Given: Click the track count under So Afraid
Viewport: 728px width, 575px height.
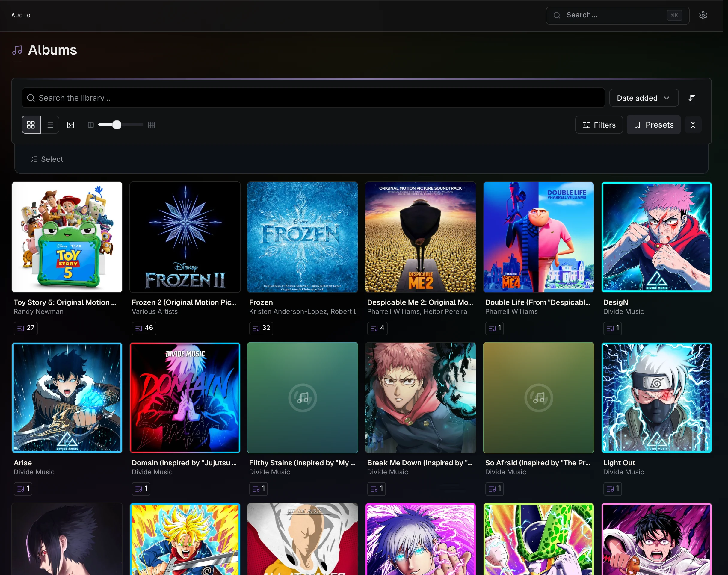Looking at the screenshot, I should pyautogui.click(x=494, y=488).
